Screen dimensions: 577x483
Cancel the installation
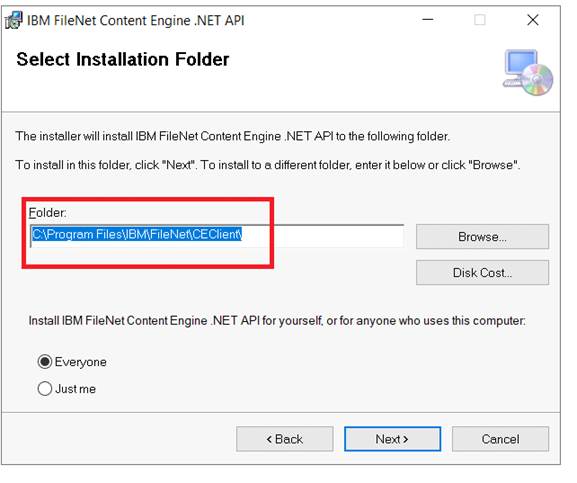click(x=500, y=439)
